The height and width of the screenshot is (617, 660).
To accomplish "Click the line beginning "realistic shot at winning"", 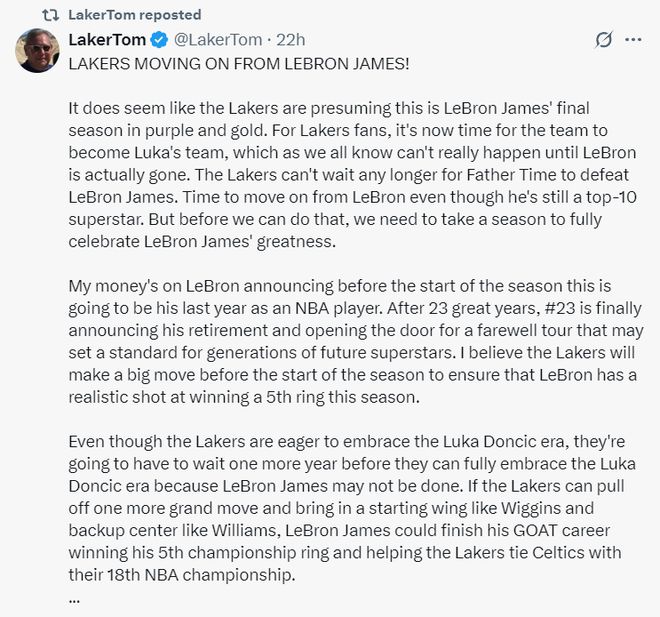I will 244,397.
